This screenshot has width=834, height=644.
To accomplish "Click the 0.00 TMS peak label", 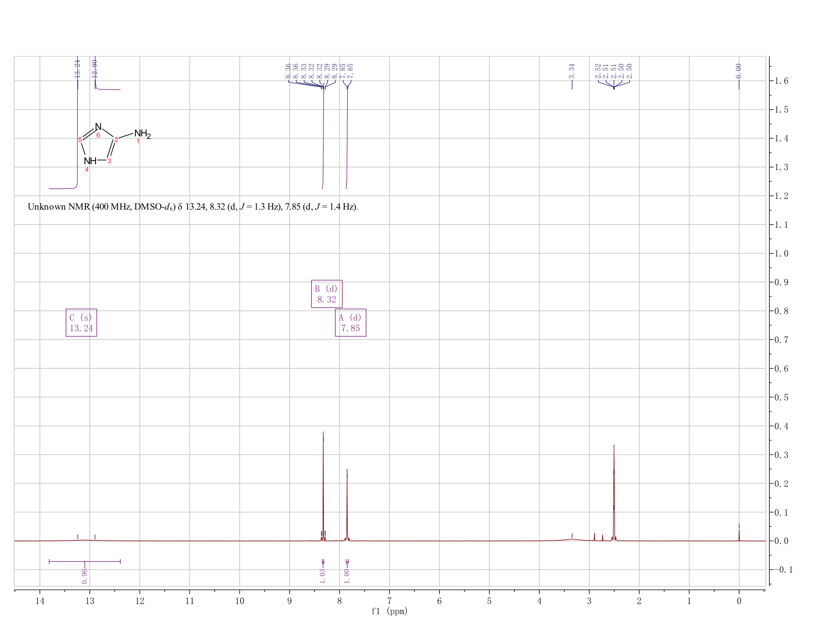I will coord(738,71).
